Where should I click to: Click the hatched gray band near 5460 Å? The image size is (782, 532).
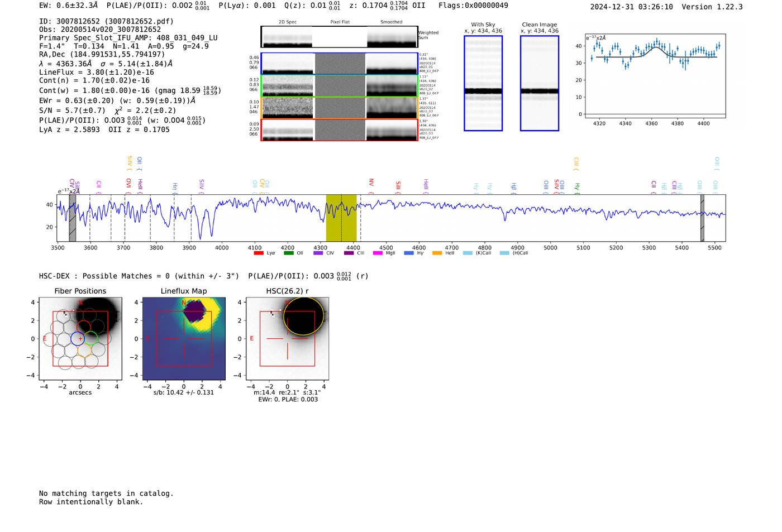pyautogui.click(x=702, y=218)
